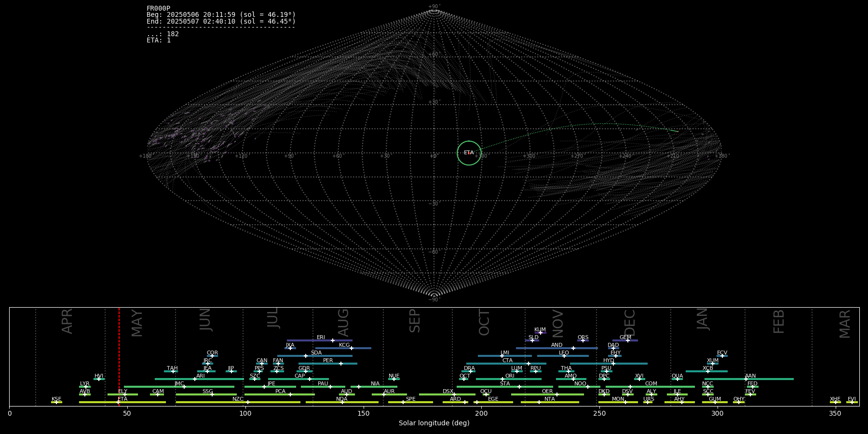The height and width of the screenshot is (434, 868).
Task: Select the QUA shower label
Action: [x=677, y=376]
